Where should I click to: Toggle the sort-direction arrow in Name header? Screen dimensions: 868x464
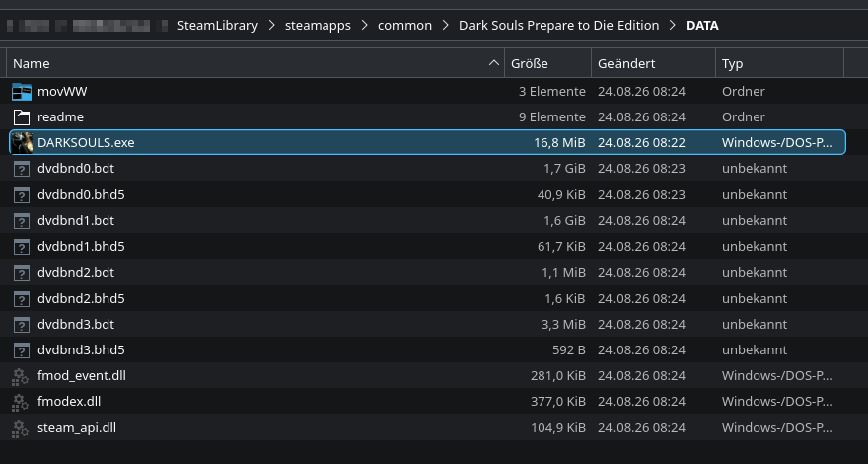494,63
